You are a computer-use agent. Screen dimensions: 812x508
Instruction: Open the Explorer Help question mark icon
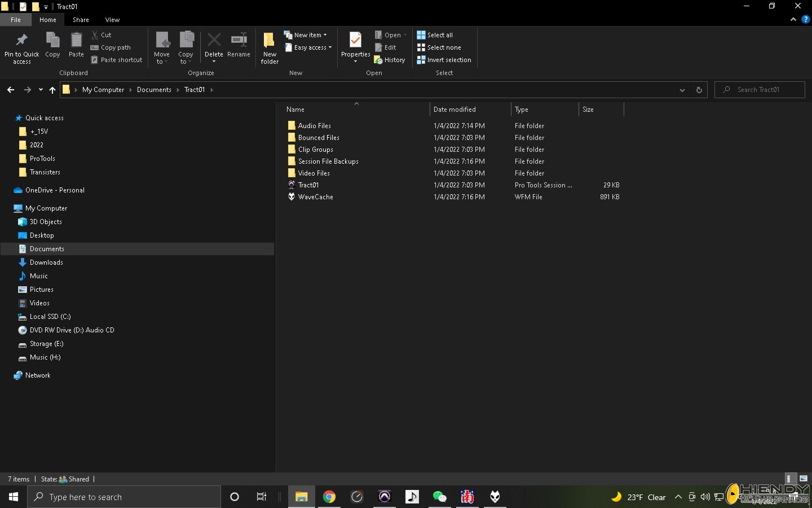click(x=805, y=19)
